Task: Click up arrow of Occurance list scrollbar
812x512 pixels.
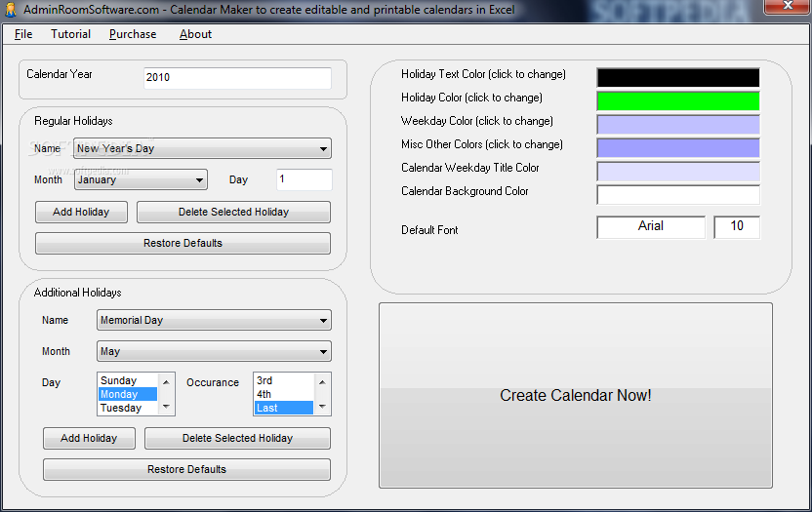Action: 322,381
